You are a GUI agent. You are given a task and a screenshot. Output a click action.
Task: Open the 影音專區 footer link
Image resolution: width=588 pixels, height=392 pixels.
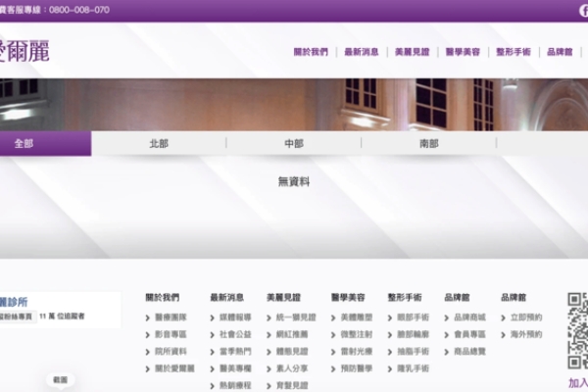pyautogui.click(x=171, y=334)
